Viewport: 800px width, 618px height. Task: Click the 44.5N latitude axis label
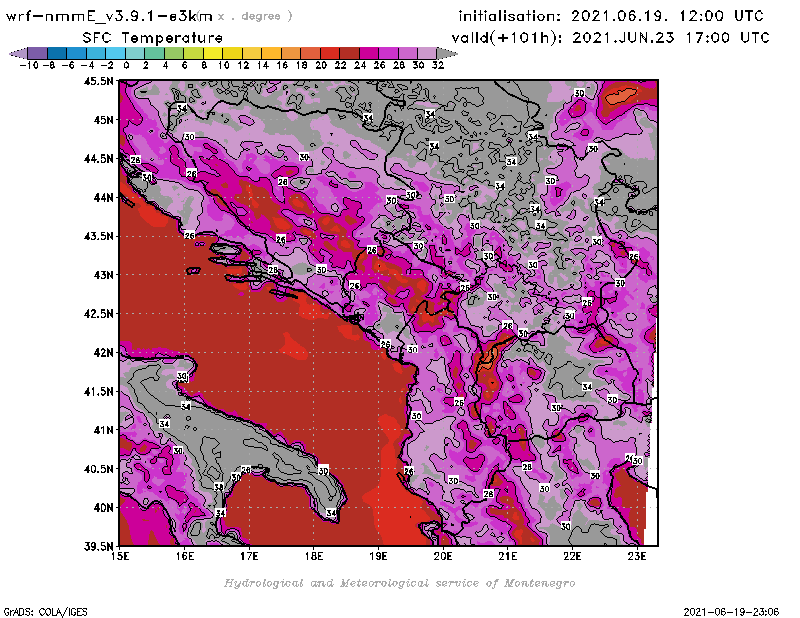coord(98,159)
